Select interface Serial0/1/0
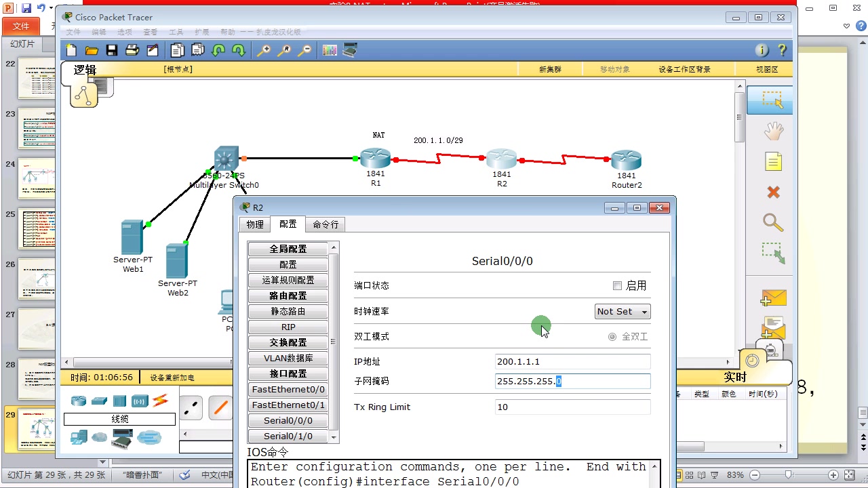The width and height of the screenshot is (868, 488). coord(288,436)
